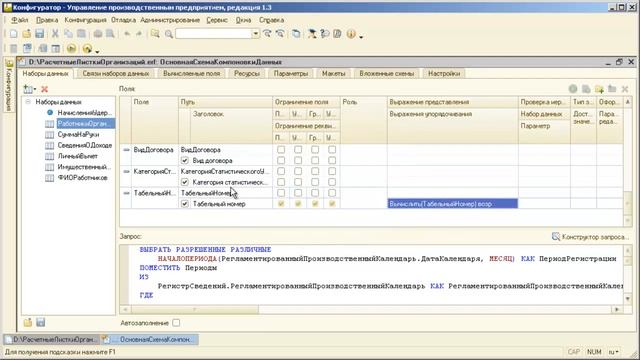Click the Paste toolbar icon
This screenshot has width=640, height=360.
[81, 34]
